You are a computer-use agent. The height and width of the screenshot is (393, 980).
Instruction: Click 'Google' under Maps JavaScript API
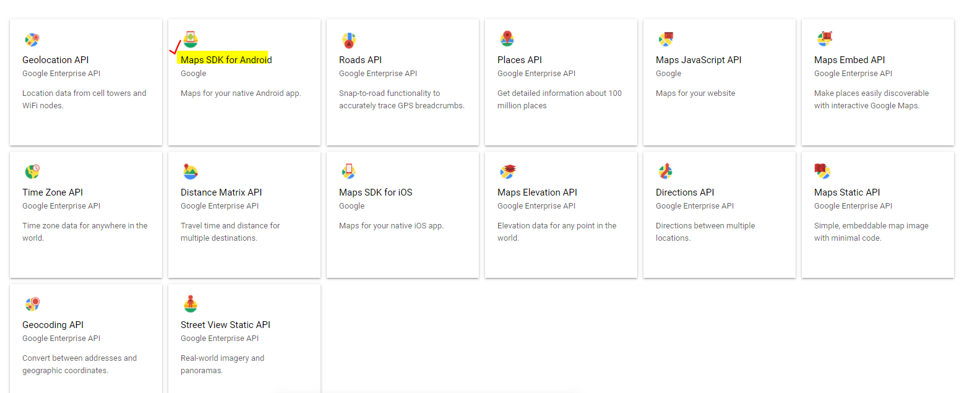coord(669,74)
